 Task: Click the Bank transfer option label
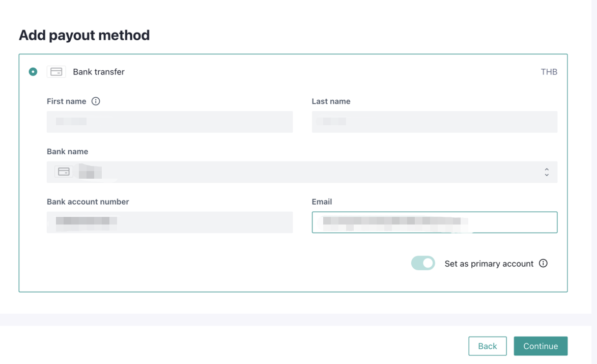click(x=99, y=72)
